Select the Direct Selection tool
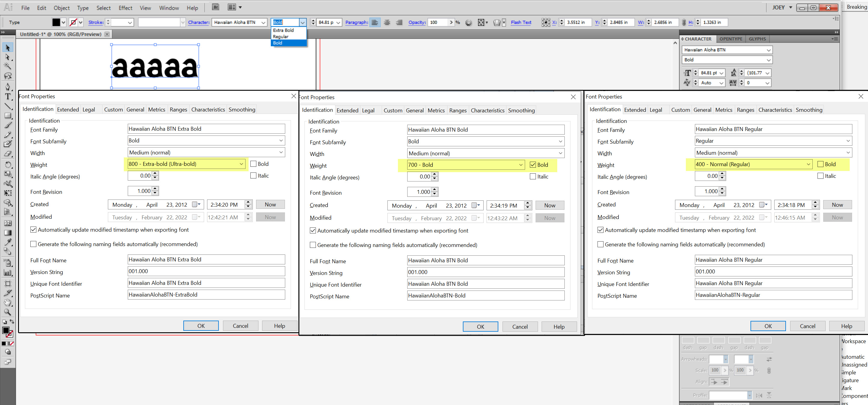This screenshot has height=405, width=868. 8,57
